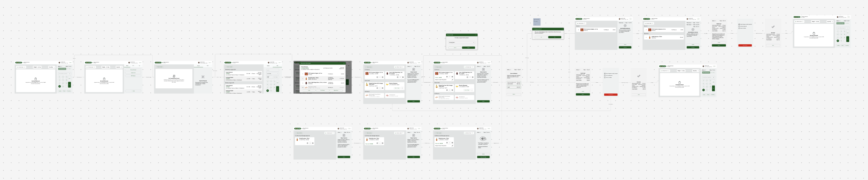Screen dimensions: 868x180
Task: Click No in the Exchanging Items dialog
Action: click(541, 38)
